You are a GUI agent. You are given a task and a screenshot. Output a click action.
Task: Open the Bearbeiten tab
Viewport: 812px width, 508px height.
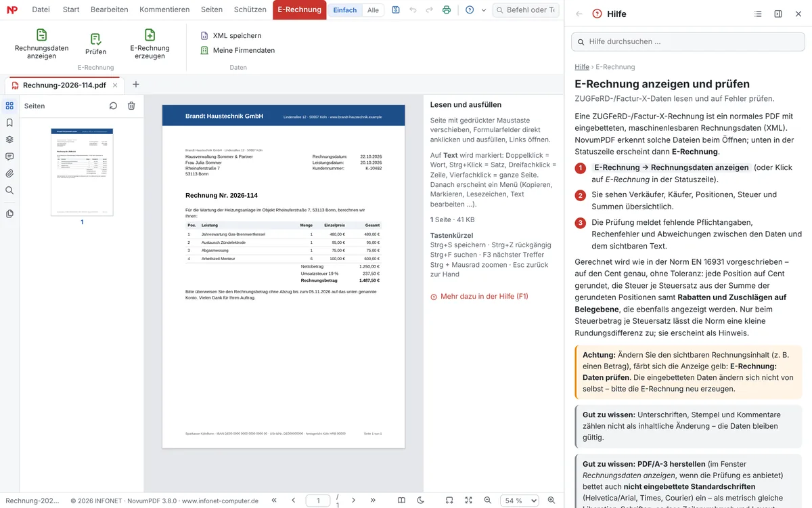[x=110, y=9]
